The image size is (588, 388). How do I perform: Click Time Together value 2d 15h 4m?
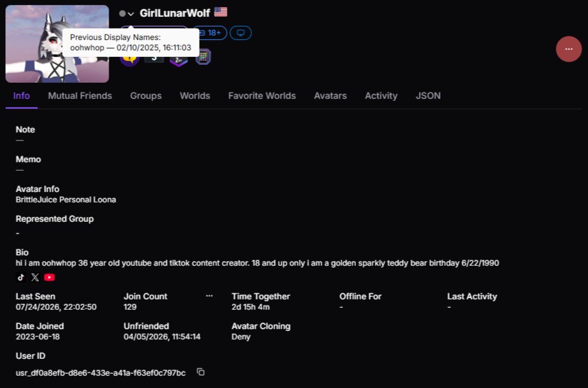[251, 307]
